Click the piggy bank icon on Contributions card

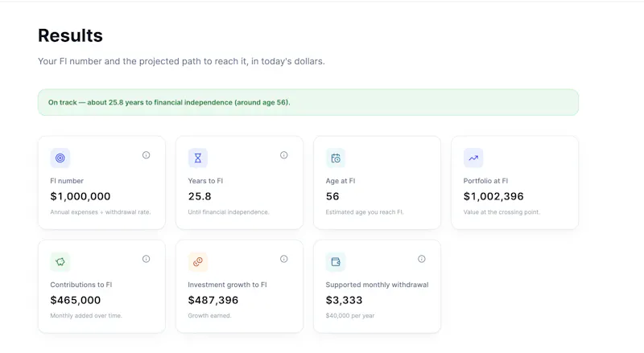[60, 262]
